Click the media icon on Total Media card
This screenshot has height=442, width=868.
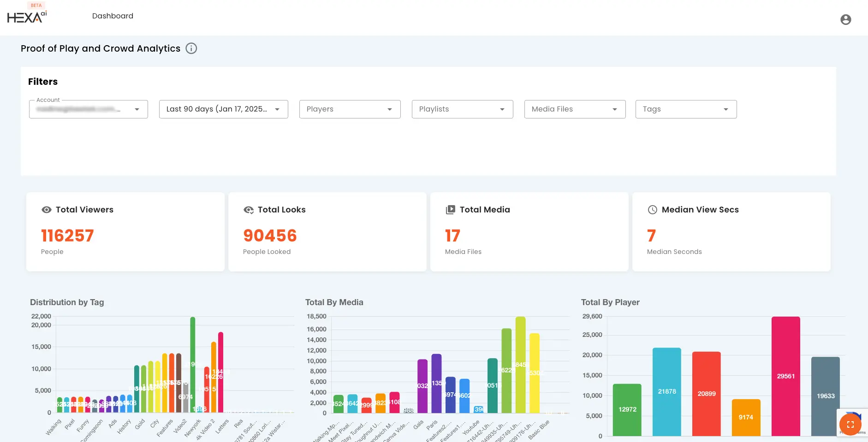(451, 210)
